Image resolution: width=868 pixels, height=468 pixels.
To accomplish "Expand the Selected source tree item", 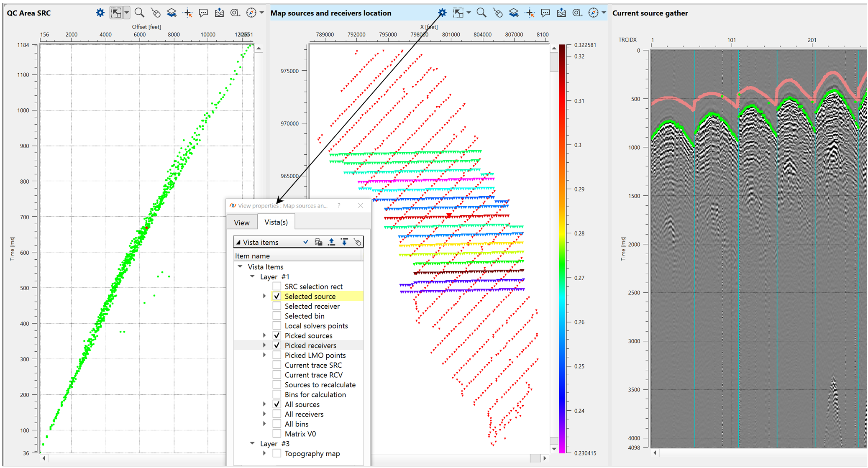I will click(x=264, y=296).
